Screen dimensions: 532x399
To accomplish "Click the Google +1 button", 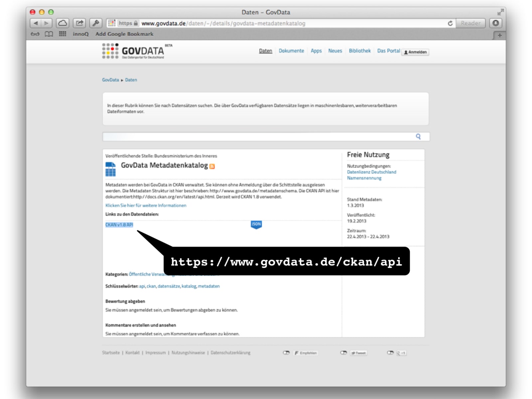I will click(401, 353).
